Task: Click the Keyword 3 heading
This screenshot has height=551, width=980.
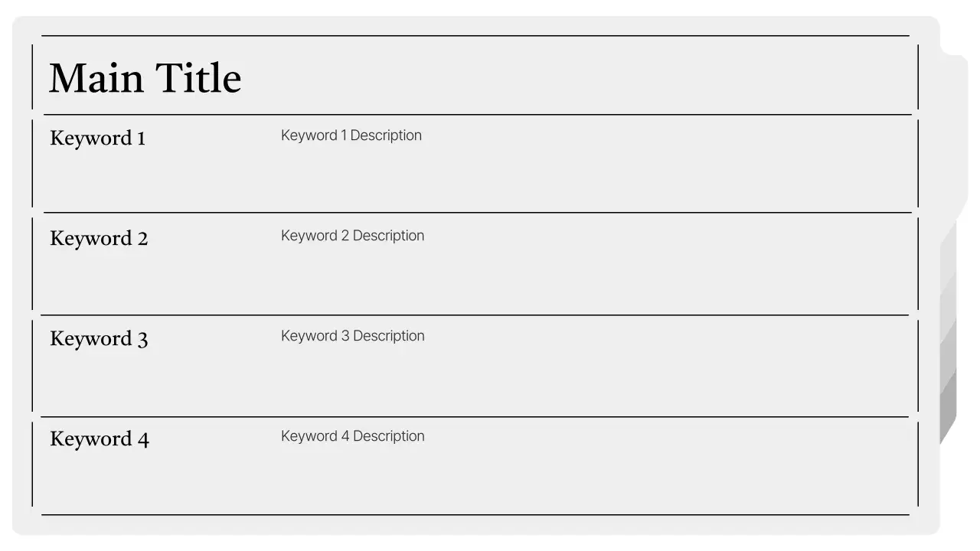Action: (99, 339)
